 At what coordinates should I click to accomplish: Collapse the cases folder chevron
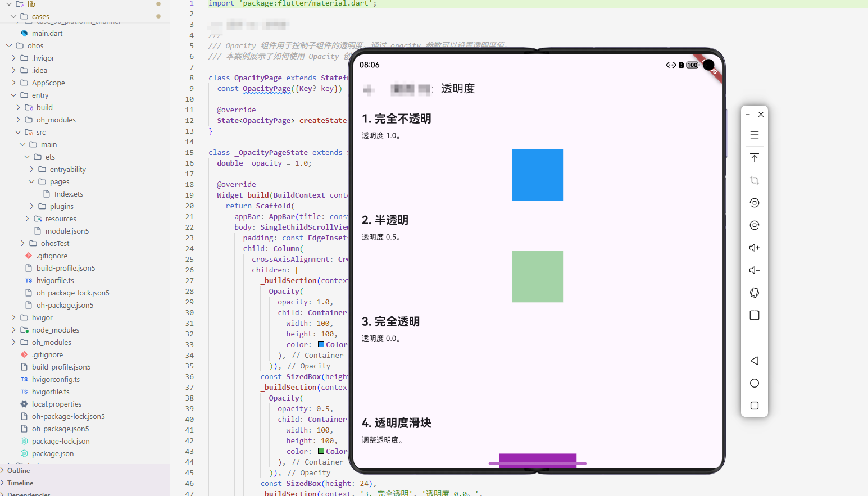click(x=13, y=16)
